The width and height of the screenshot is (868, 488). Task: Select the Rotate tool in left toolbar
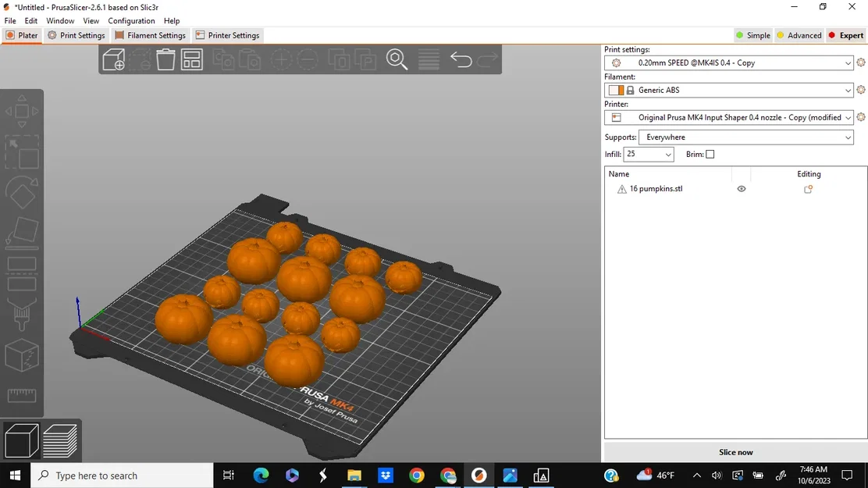(22, 192)
